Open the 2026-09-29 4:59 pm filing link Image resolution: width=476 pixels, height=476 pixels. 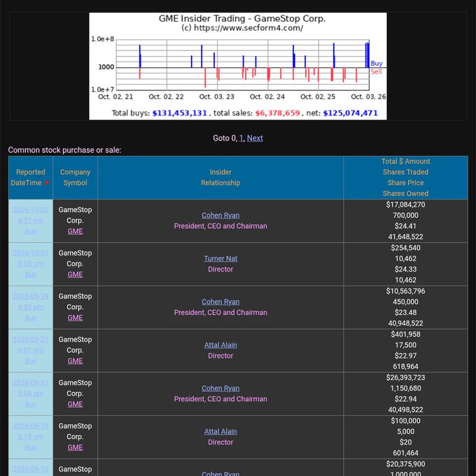(30, 307)
